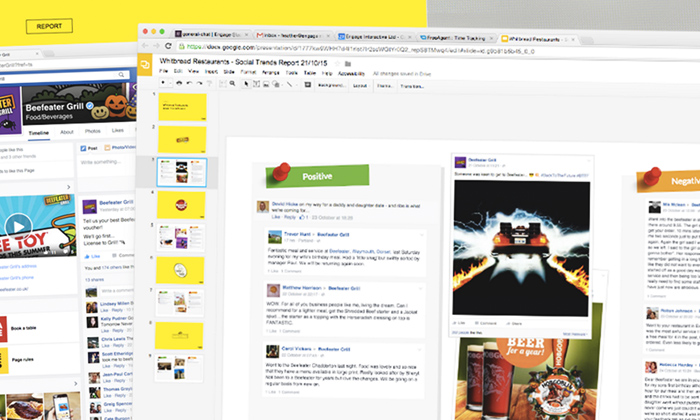Open the View menu
This screenshot has width=700, height=420.
193,71
